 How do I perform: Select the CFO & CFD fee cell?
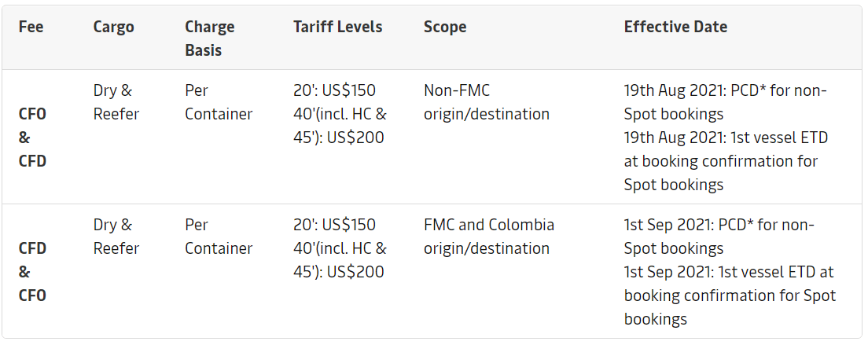pyautogui.click(x=32, y=138)
